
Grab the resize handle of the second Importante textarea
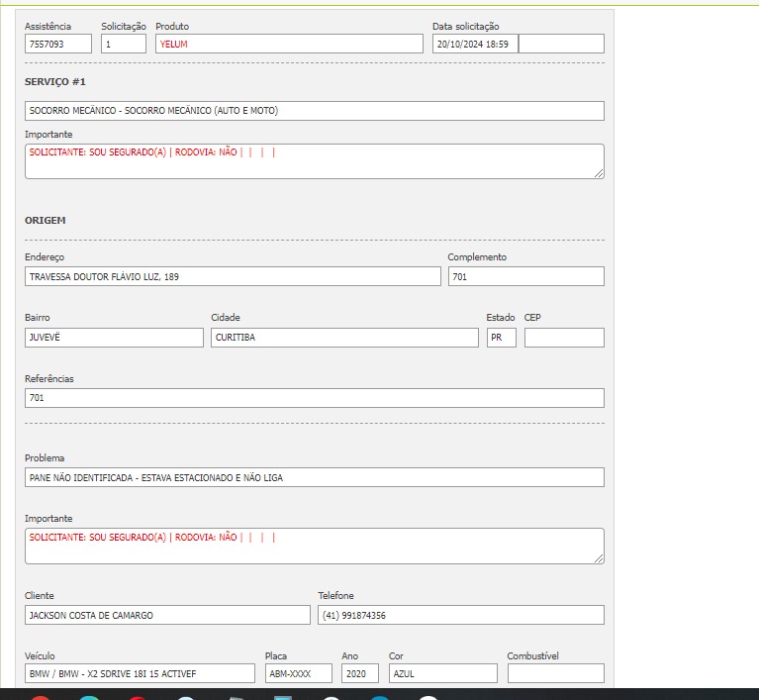pyautogui.click(x=599, y=558)
